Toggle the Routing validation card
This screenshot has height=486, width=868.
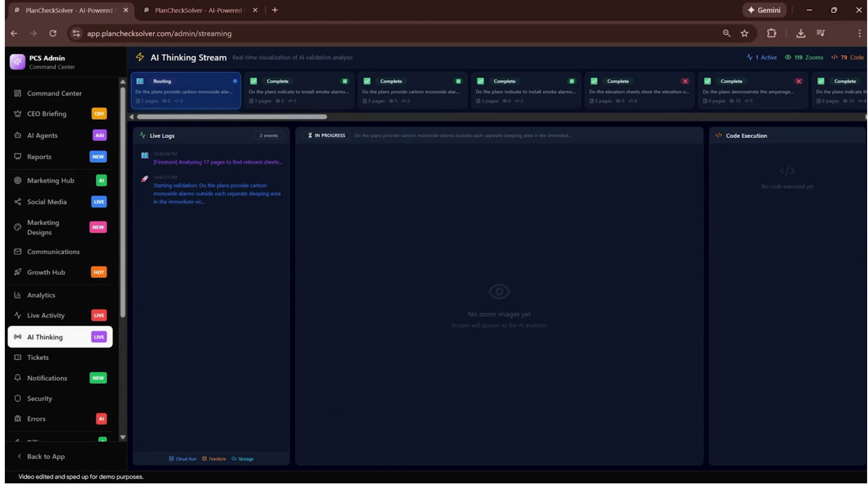pyautogui.click(x=186, y=90)
